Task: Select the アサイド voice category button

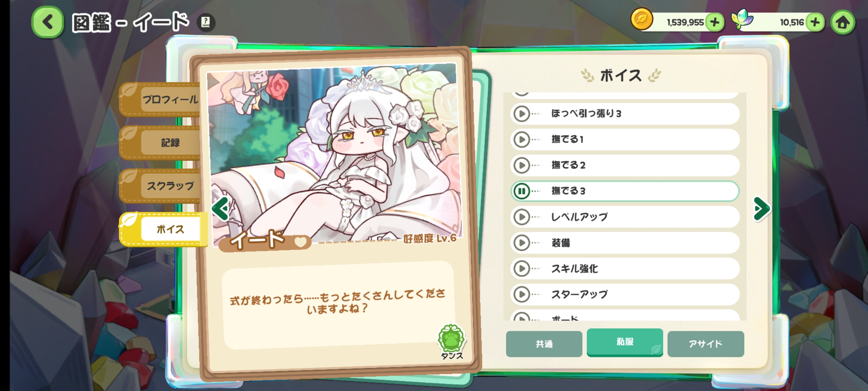Action: point(706,344)
